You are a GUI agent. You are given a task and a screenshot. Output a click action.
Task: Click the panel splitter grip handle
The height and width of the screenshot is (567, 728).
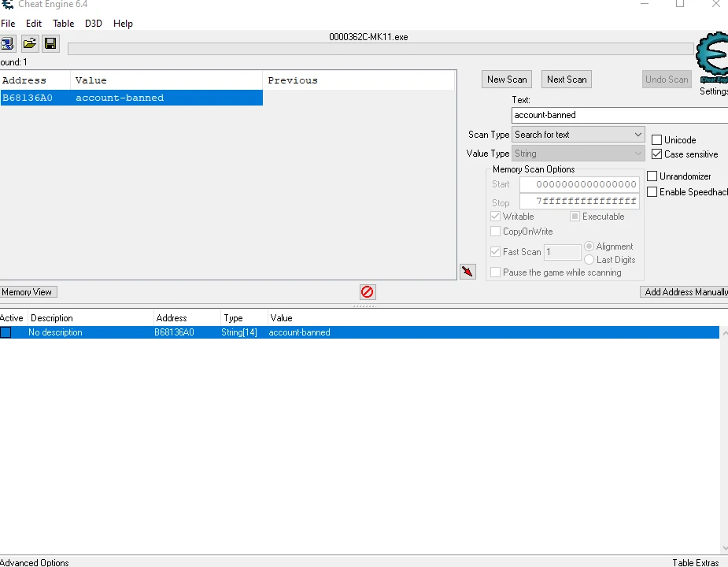click(365, 306)
